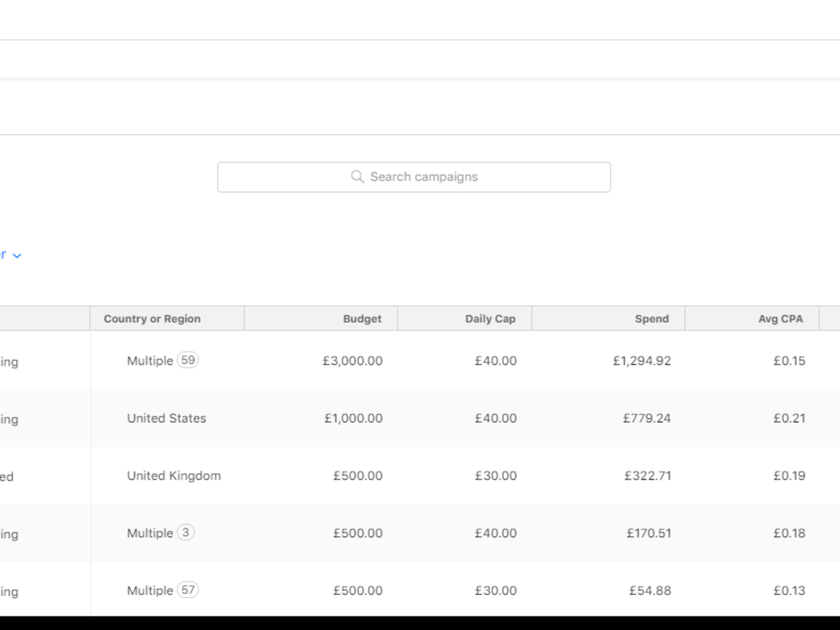
Task: Sort by Daily Cap column header
Action: [x=491, y=318]
